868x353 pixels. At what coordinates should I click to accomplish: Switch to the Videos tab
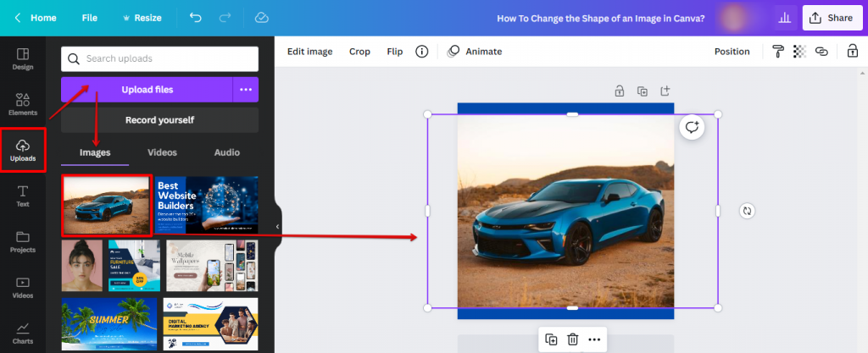pyautogui.click(x=162, y=152)
